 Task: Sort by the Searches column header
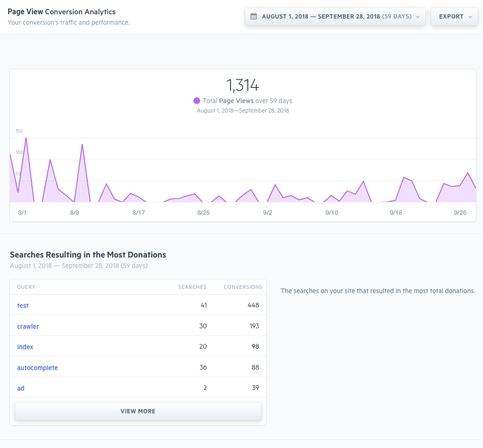(193, 287)
